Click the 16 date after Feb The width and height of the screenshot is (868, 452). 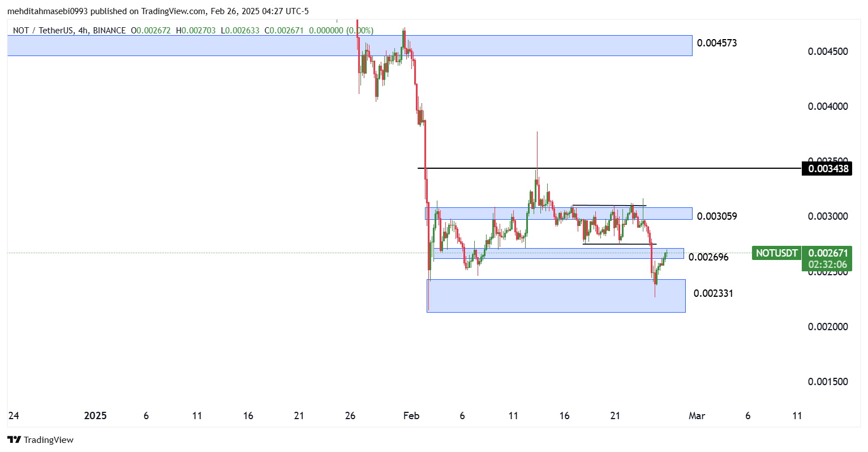564,416
